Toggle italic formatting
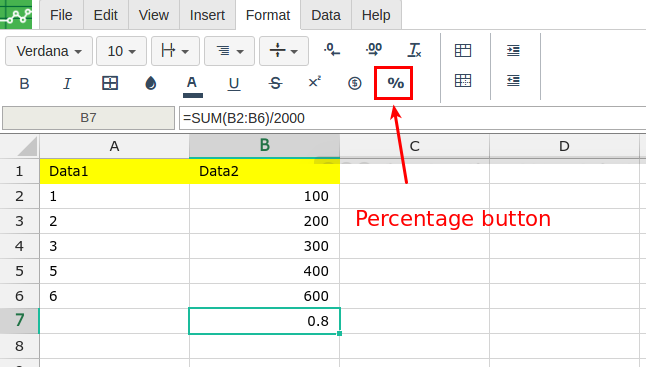The image size is (646, 367). 67,84
